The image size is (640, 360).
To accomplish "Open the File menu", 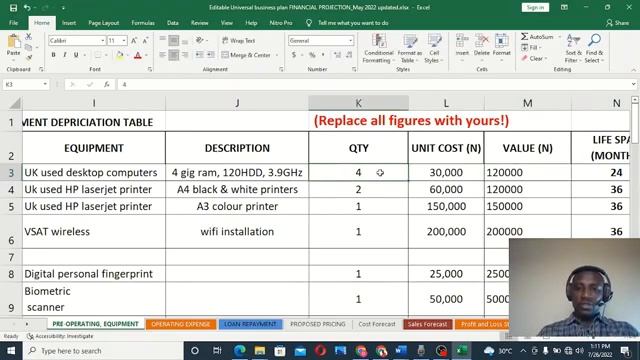I will click(13, 23).
